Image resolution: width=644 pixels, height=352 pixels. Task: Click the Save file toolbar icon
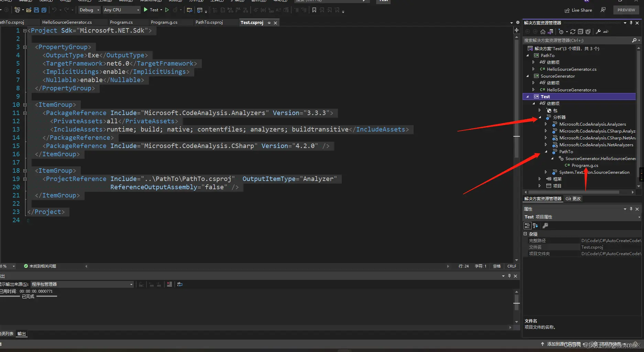pos(36,10)
